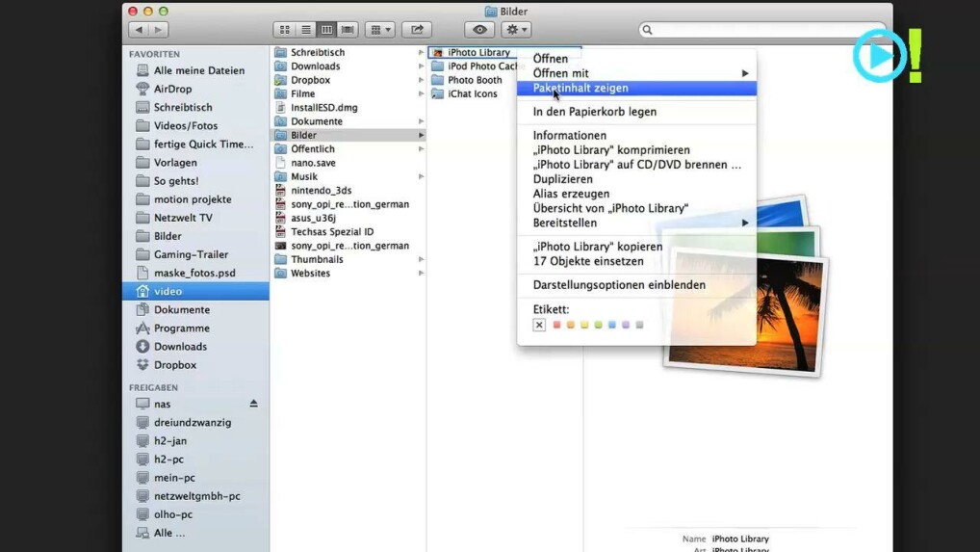Expand the "Öffnen mit" submenu

(745, 73)
